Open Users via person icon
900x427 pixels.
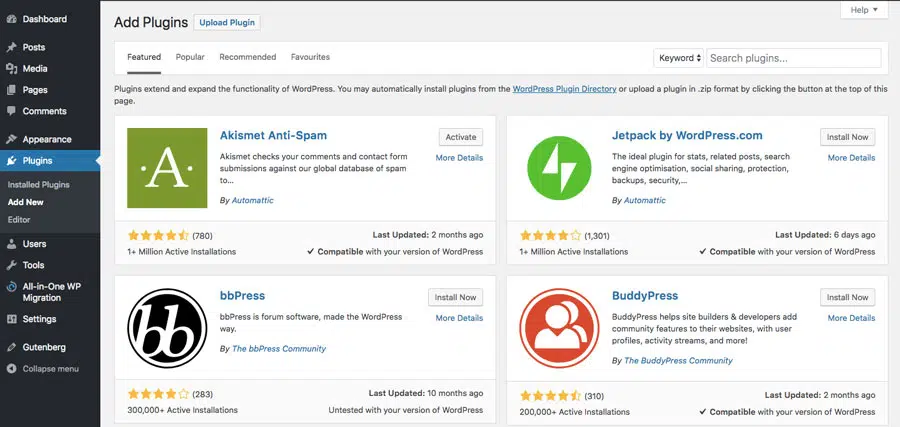[x=11, y=244]
